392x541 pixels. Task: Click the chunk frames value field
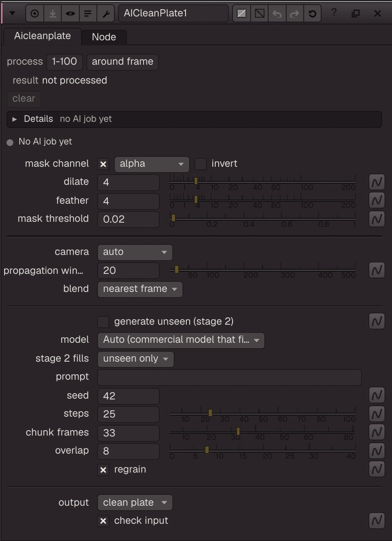coord(128,433)
